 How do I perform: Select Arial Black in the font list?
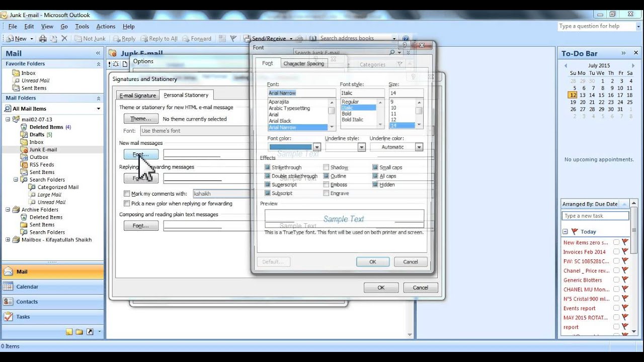coord(280,121)
